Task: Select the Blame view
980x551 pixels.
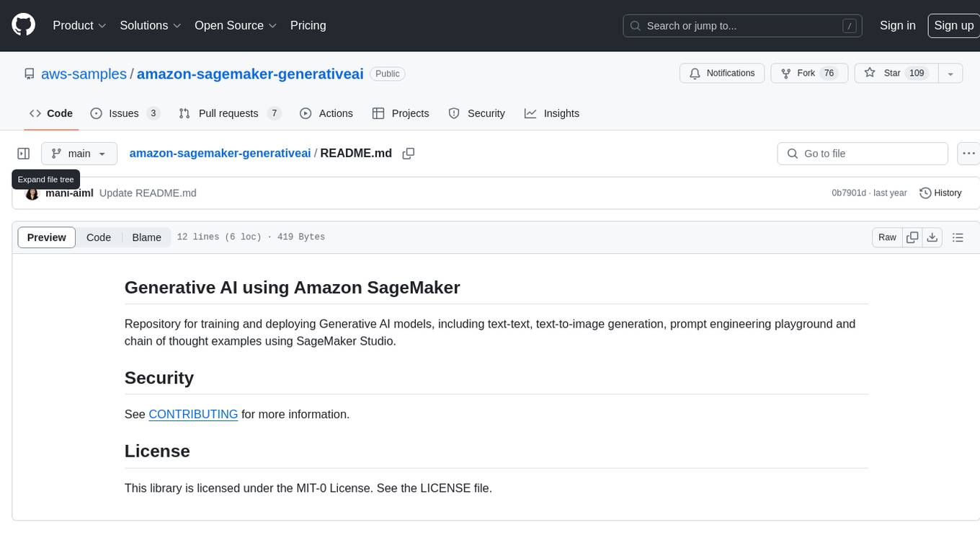Action: point(146,237)
